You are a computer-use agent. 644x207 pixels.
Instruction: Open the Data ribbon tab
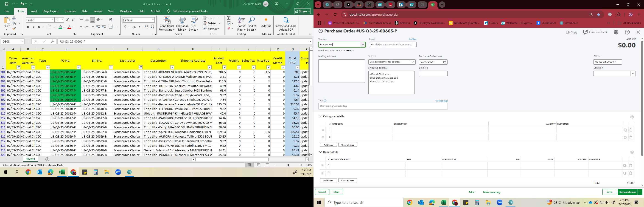pyautogui.click(x=84, y=11)
